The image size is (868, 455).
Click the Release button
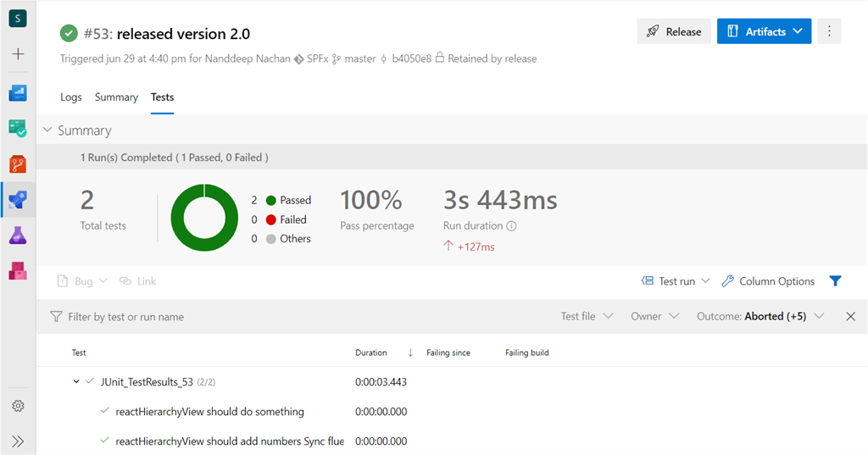674,31
